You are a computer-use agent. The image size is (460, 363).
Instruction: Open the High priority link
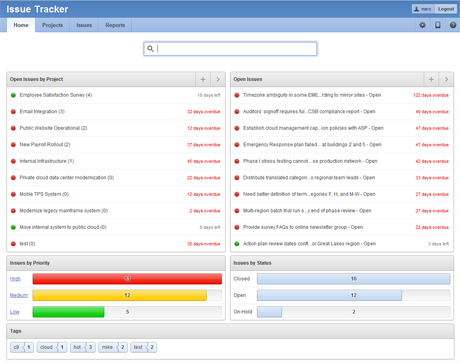click(15, 279)
